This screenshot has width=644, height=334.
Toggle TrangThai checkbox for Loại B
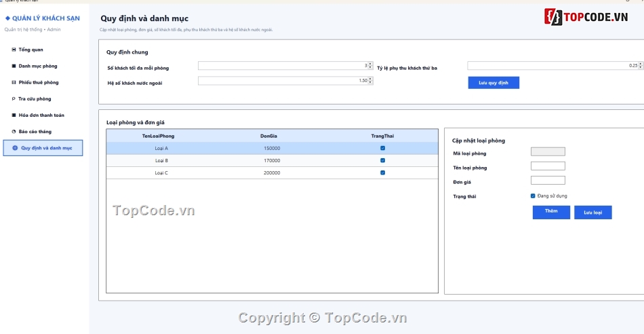tap(383, 160)
